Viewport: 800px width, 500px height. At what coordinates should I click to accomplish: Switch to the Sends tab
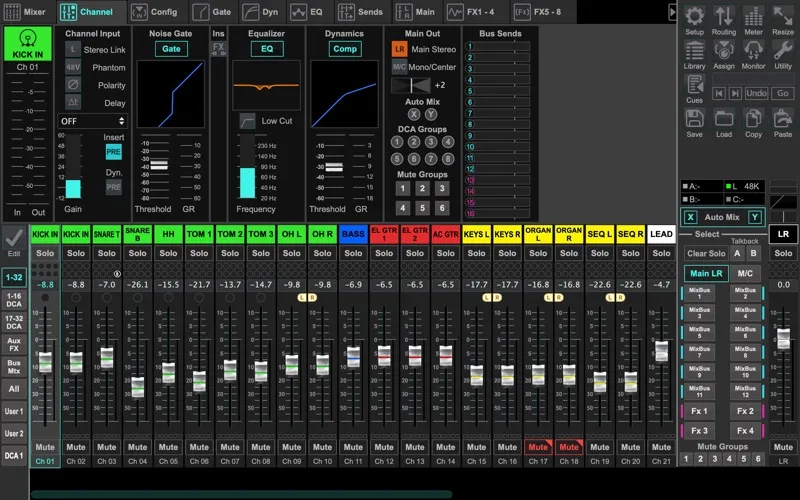(x=361, y=12)
